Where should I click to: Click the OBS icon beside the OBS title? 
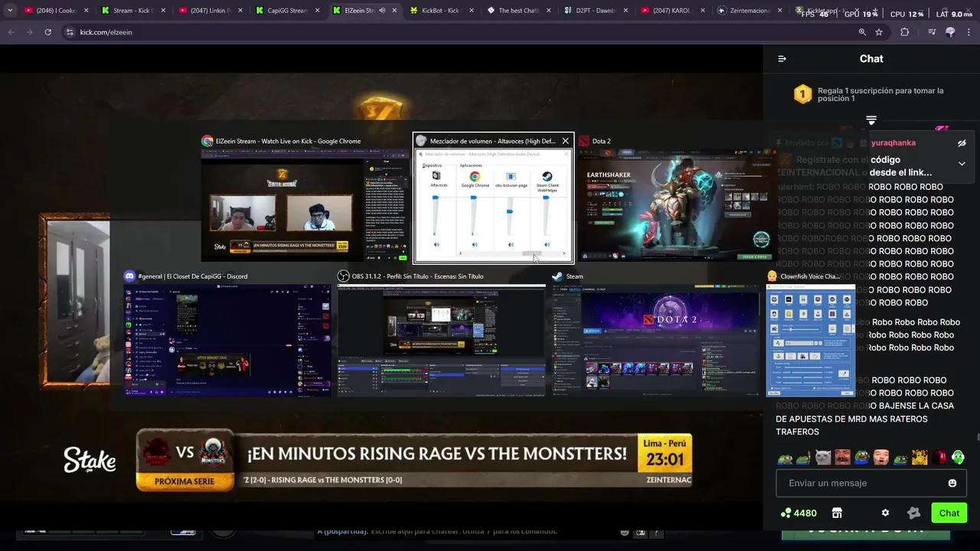click(343, 276)
